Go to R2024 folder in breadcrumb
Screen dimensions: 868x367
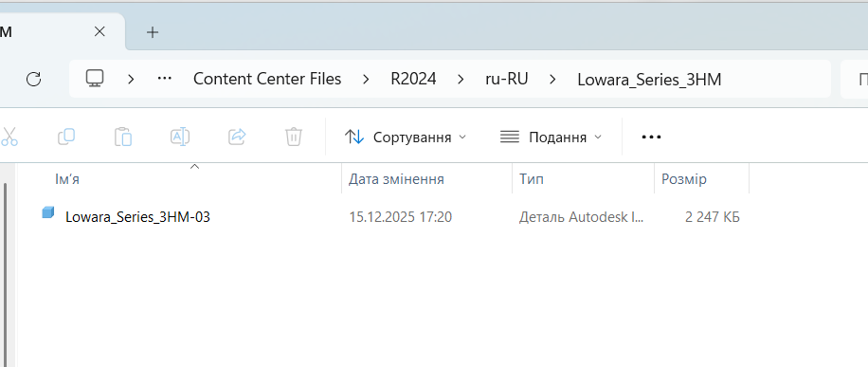pyautogui.click(x=413, y=80)
